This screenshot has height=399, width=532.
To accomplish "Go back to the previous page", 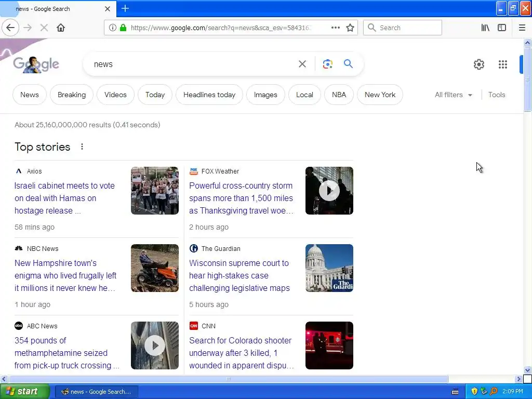I will pyautogui.click(x=10, y=28).
